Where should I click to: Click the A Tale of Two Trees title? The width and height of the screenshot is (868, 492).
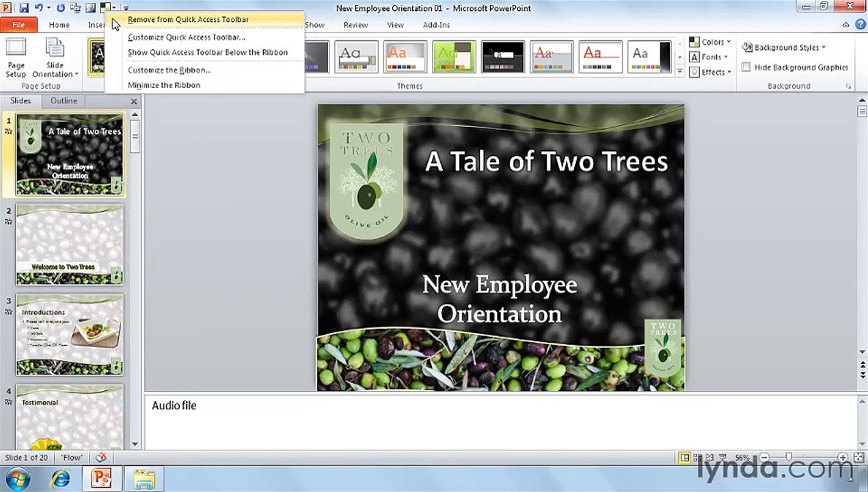[x=546, y=161]
